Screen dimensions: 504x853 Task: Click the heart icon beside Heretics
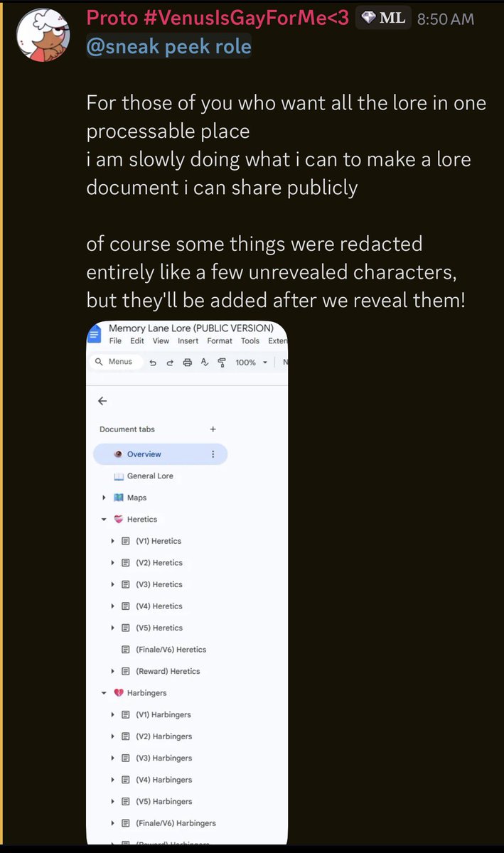119,520
